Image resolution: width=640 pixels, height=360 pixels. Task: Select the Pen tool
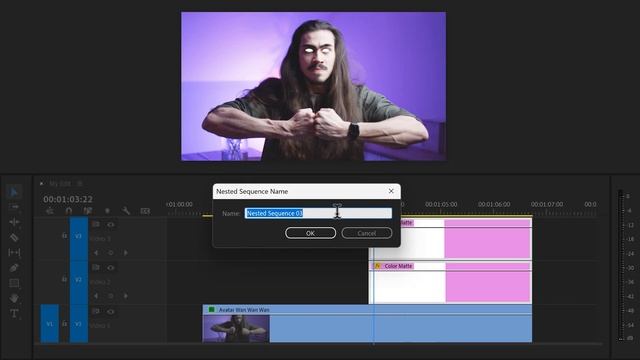[x=14, y=268]
